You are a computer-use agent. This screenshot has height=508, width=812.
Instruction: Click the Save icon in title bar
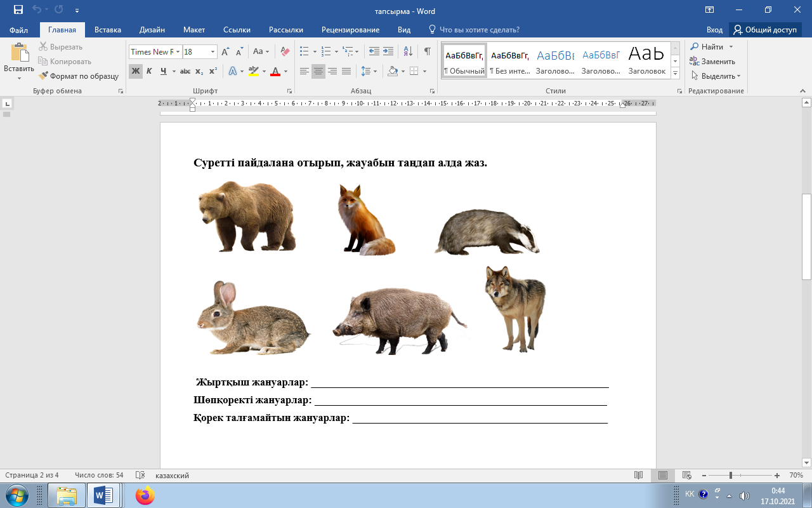click(x=18, y=11)
